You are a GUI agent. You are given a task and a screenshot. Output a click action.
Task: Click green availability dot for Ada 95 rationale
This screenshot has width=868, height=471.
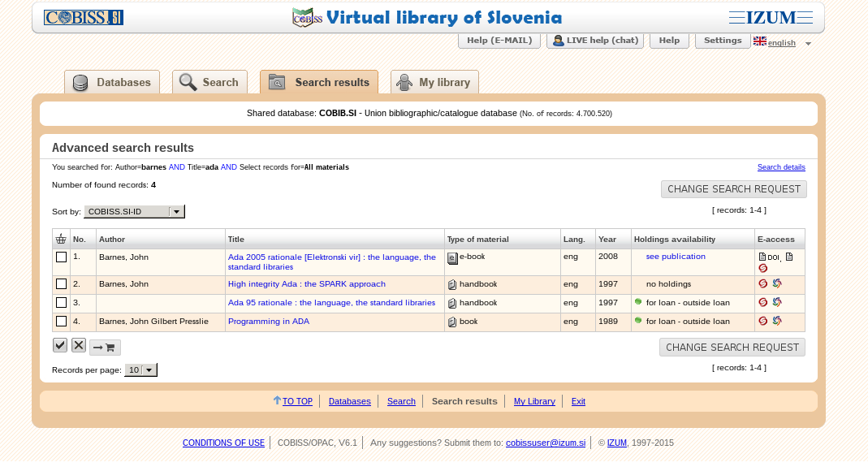point(638,301)
